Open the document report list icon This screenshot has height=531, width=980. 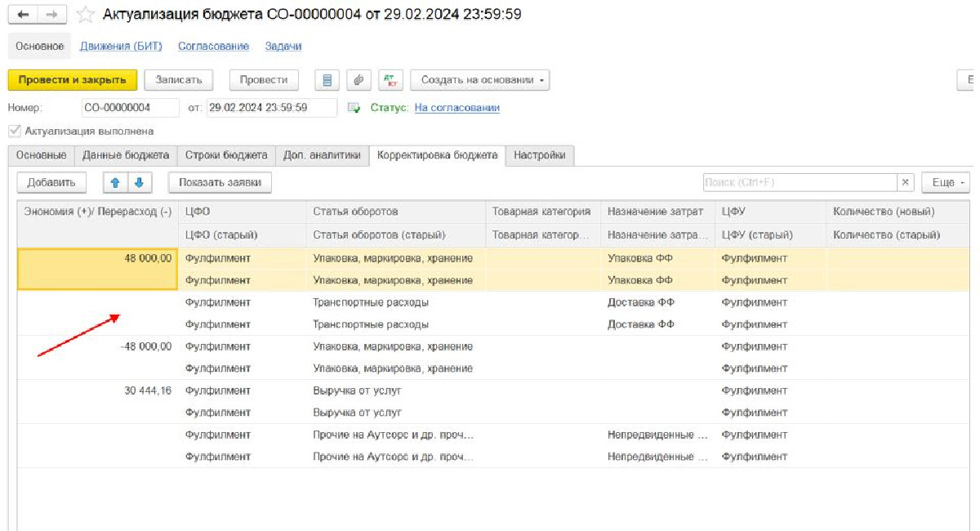tap(327, 80)
